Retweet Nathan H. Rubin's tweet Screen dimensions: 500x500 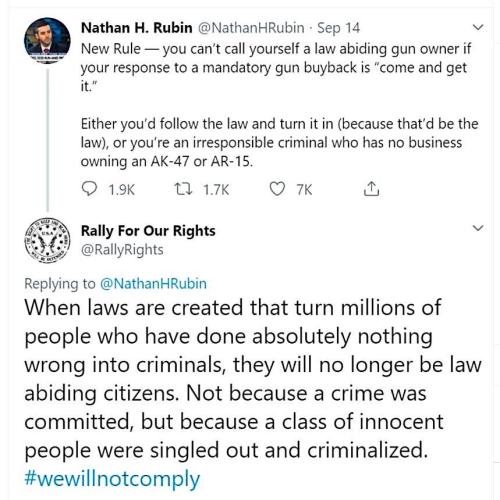pyautogui.click(x=183, y=189)
